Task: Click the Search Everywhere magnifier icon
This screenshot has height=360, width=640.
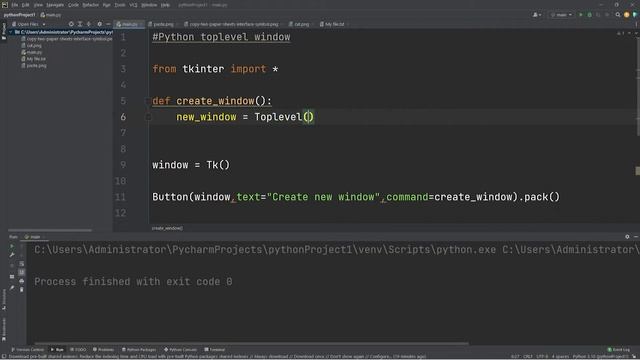Action: click(x=618, y=15)
